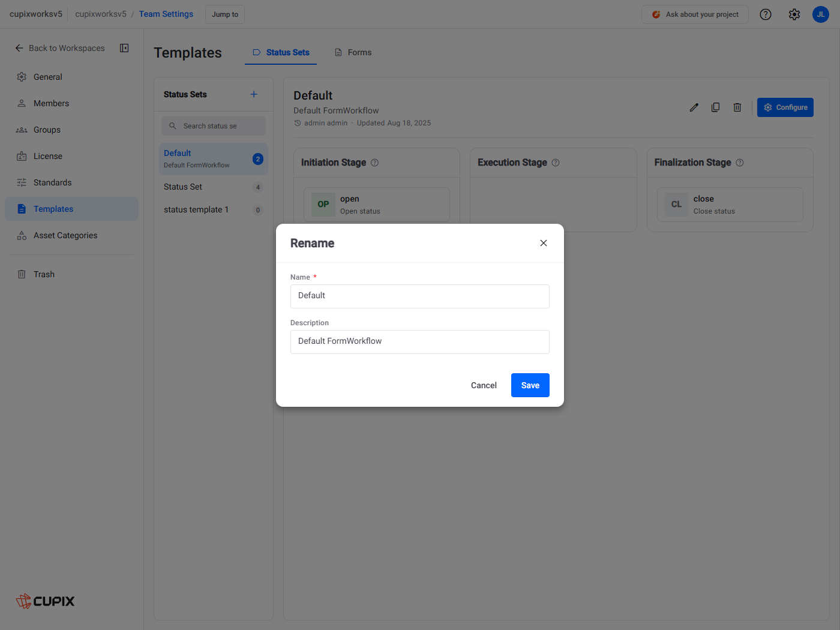Open Asset Categories in sidebar
The image size is (840, 630).
(72, 235)
